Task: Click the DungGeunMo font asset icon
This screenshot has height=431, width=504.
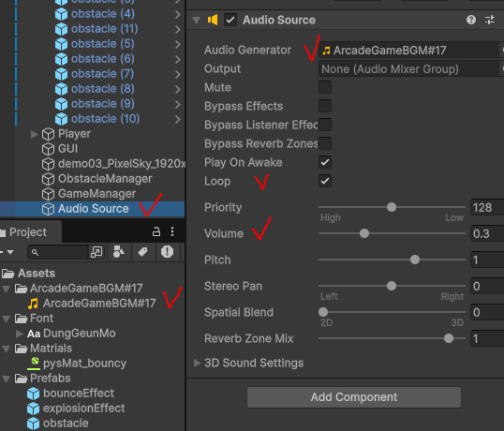Action: point(34,334)
